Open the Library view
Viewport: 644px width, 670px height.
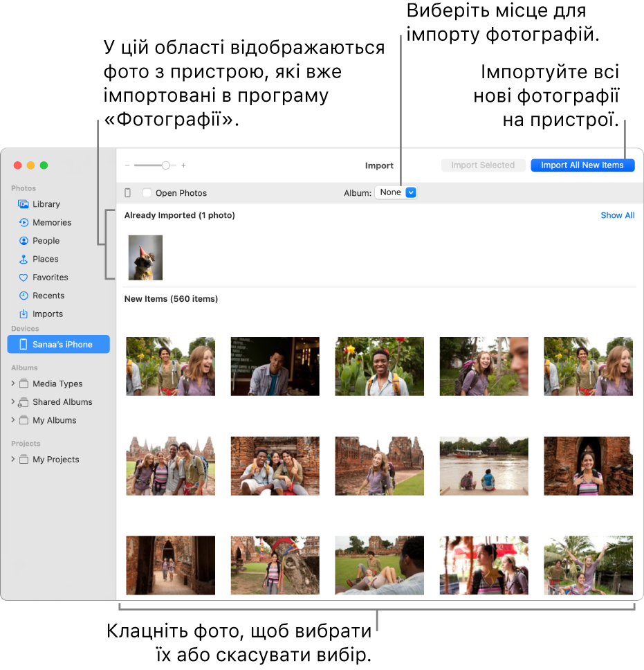tap(46, 203)
